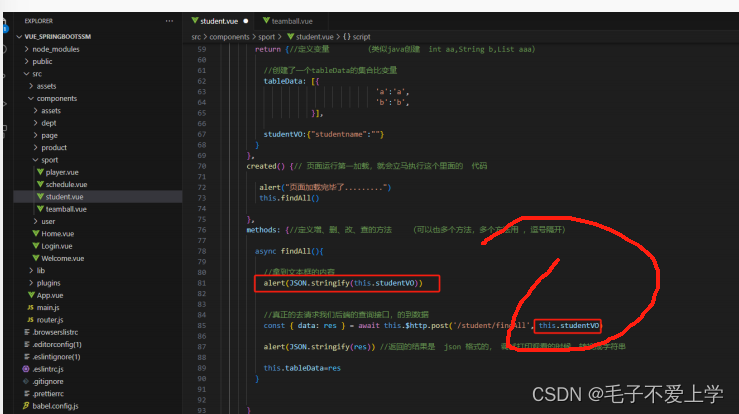Click 'src' in the breadcrumb
The height and width of the screenshot is (414, 739).
(196, 37)
